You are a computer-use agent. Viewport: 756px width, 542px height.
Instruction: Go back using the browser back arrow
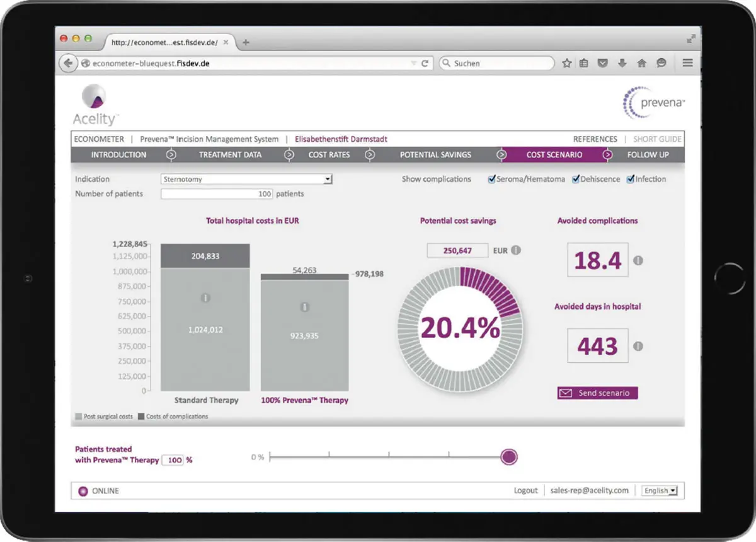coord(67,63)
